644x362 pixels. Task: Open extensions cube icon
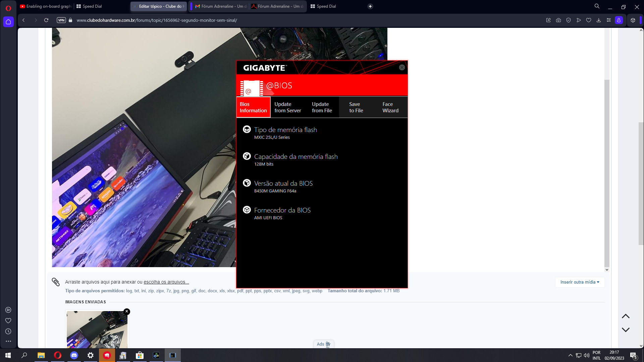tap(633, 20)
